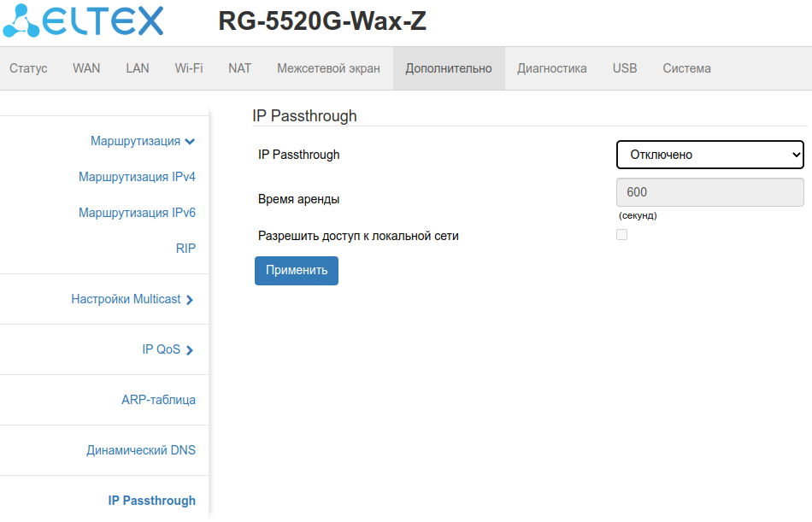812x522 pixels.
Task: Click the IP Passthrough page heading
Action: pos(304,115)
